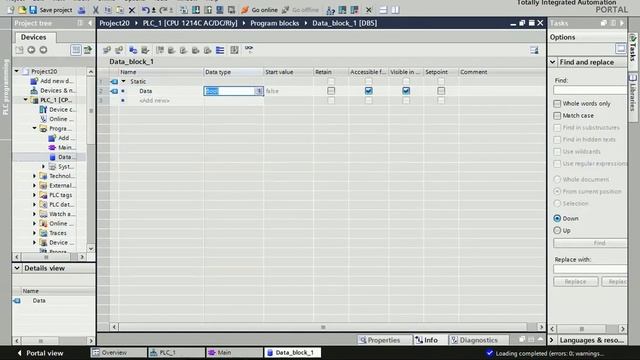The width and height of the screenshot is (640, 360).
Task: Expand the System blocks folder
Action: (44, 167)
